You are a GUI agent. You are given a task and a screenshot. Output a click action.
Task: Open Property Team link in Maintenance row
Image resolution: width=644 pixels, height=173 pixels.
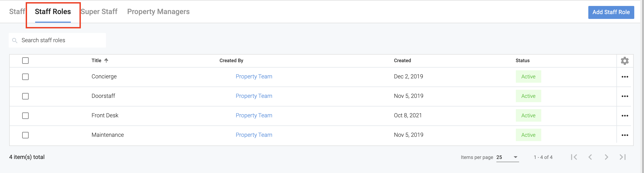[x=254, y=135]
